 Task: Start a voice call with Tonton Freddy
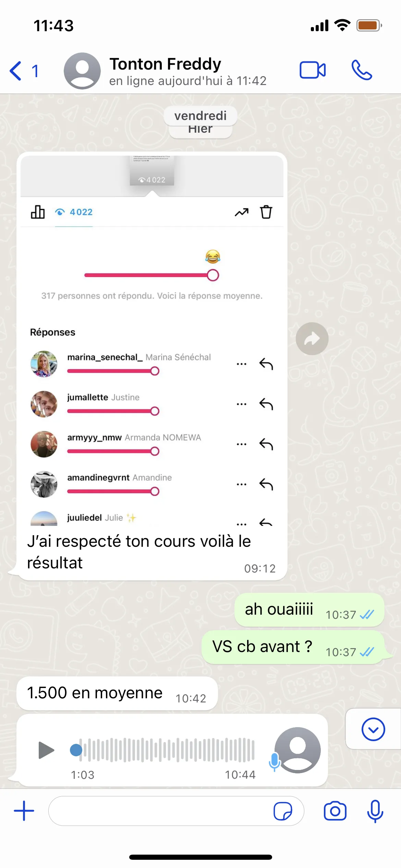tap(362, 70)
